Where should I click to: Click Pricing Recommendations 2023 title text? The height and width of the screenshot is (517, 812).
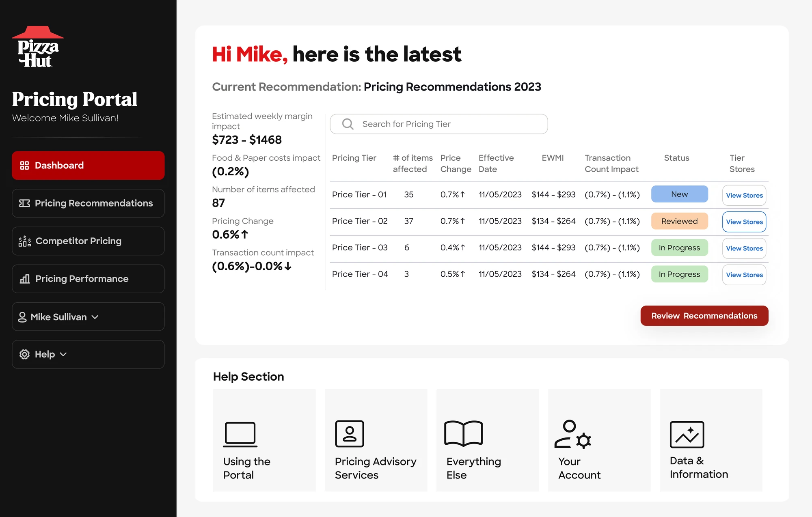(452, 87)
